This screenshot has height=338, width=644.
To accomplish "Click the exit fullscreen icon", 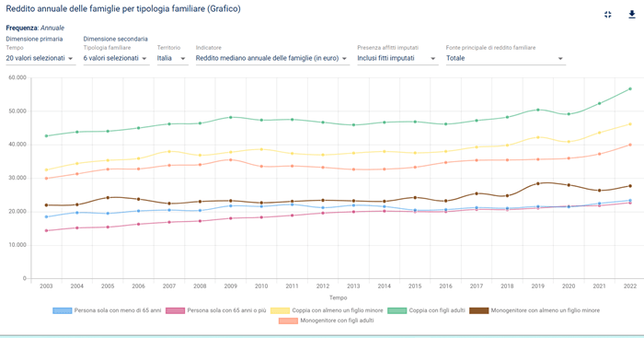I will point(608,15).
